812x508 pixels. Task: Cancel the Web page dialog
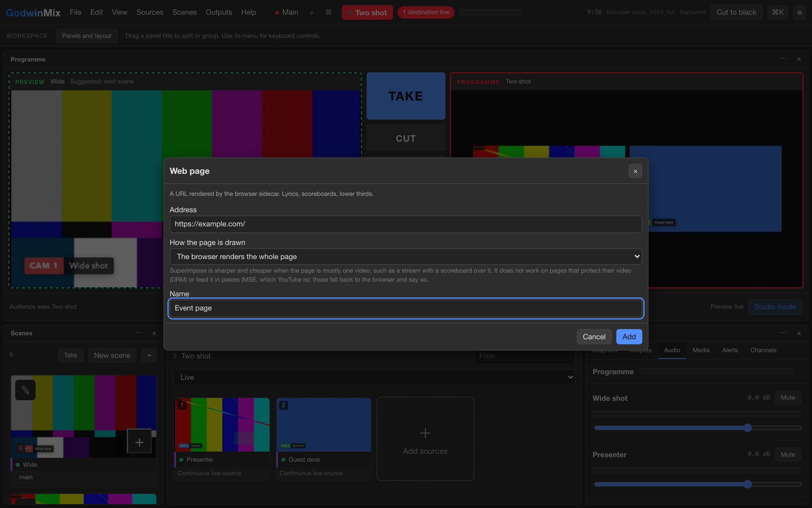tap(594, 337)
